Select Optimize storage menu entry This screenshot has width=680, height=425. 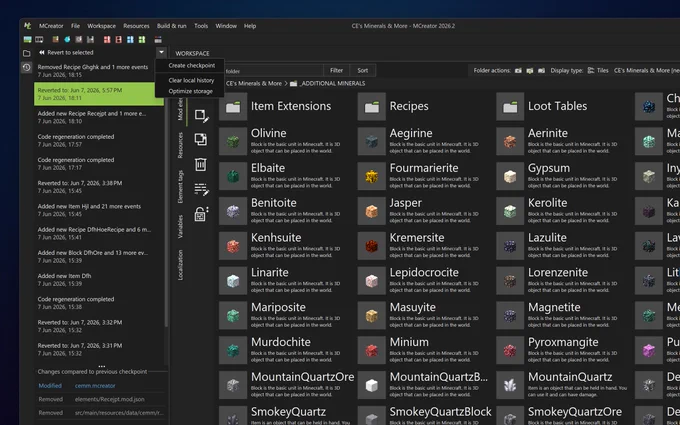coord(190,91)
